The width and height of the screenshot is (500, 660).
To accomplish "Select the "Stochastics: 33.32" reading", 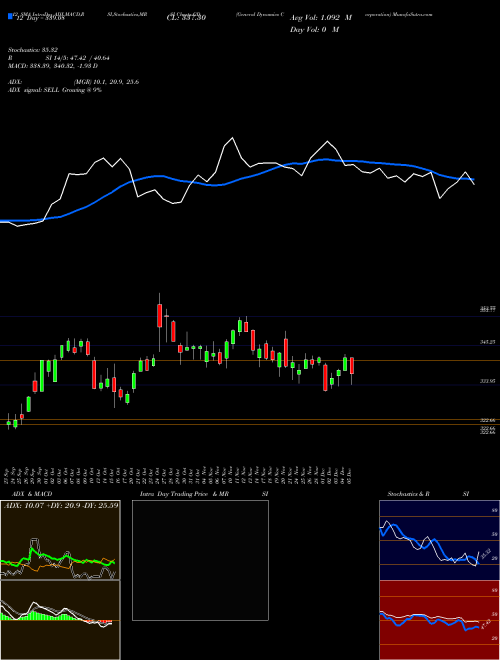I will click(x=32, y=50).
